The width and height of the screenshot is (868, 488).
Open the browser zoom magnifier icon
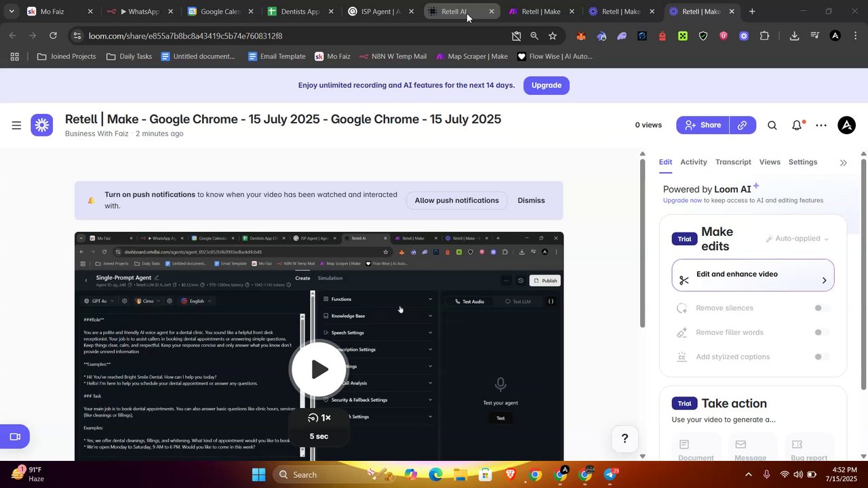pos(534,36)
